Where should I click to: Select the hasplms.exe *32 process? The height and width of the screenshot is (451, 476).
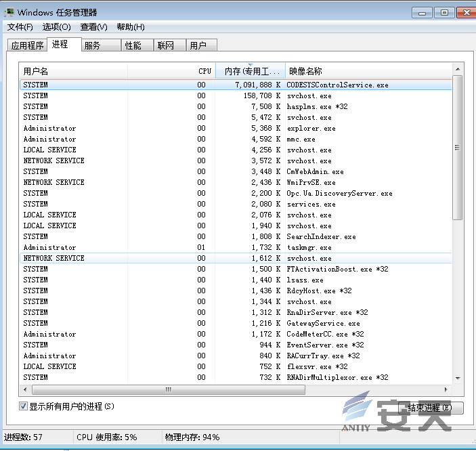(x=236, y=106)
